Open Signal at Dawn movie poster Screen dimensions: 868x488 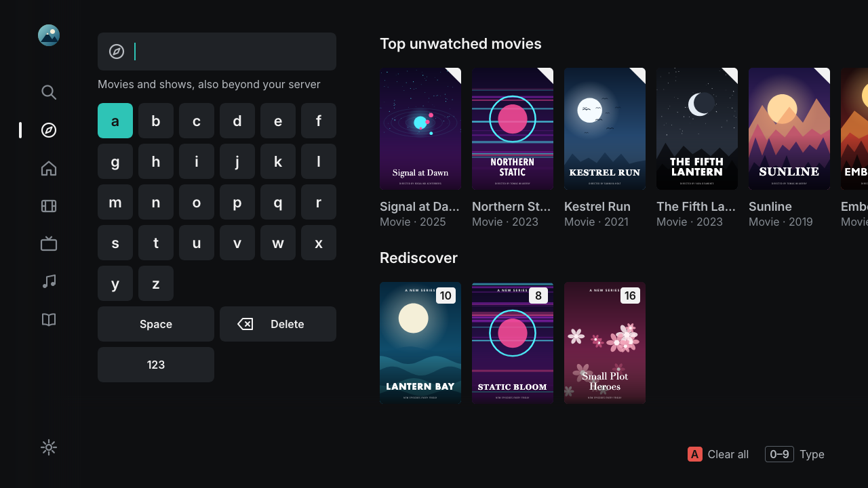click(x=420, y=129)
